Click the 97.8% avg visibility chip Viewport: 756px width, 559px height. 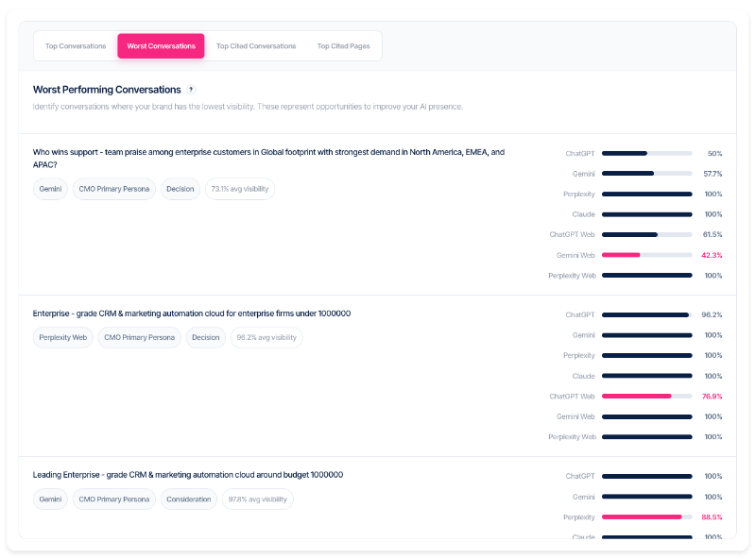pyautogui.click(x=257, y=500)
